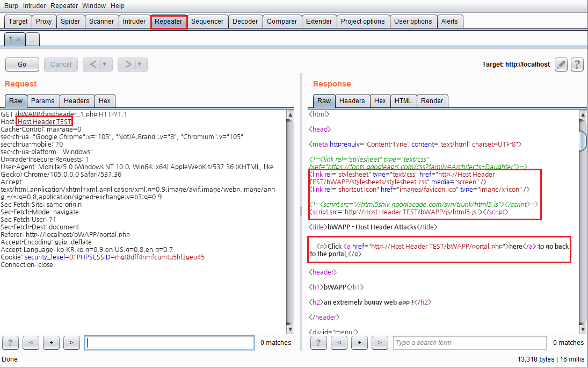The image size is (588, 368).
Task: Select the Response Headers tab
Action: [x=352, y=101]
